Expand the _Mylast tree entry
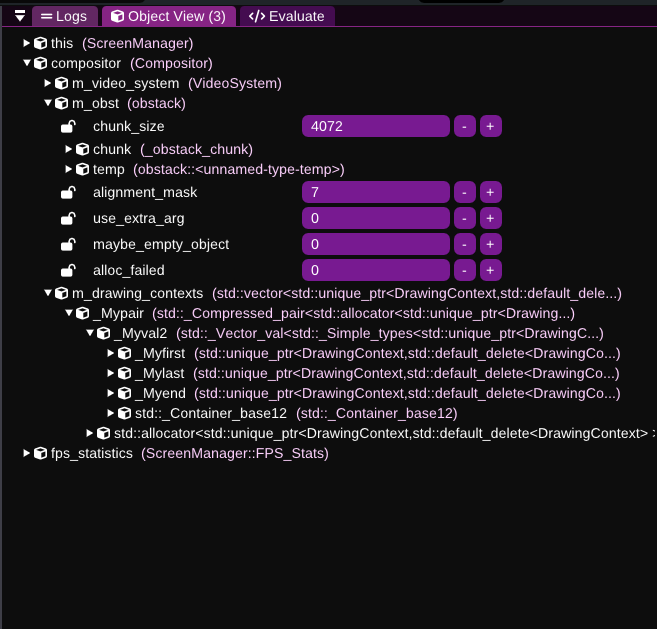657x629 pixels. 110,374
